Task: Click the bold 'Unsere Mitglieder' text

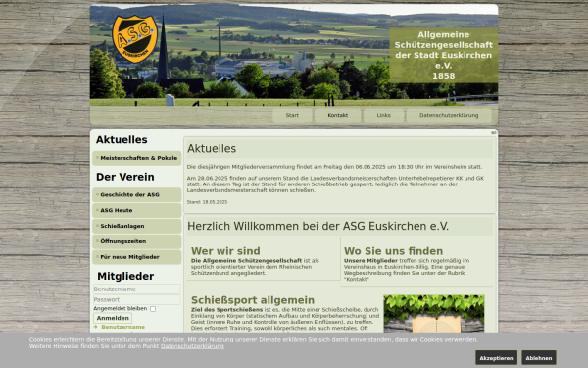Action: coord(370,261)
